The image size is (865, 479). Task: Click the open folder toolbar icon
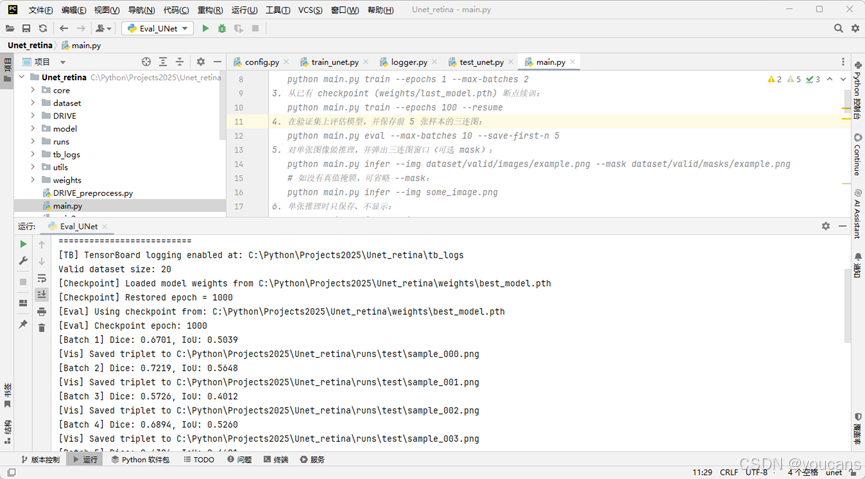pos(10,28)
